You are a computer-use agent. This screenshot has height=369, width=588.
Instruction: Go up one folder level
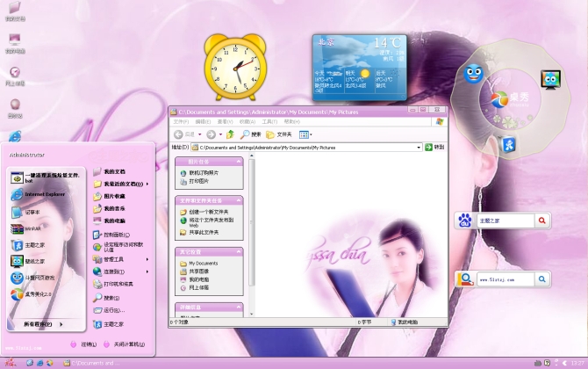(x=230, y=134)
